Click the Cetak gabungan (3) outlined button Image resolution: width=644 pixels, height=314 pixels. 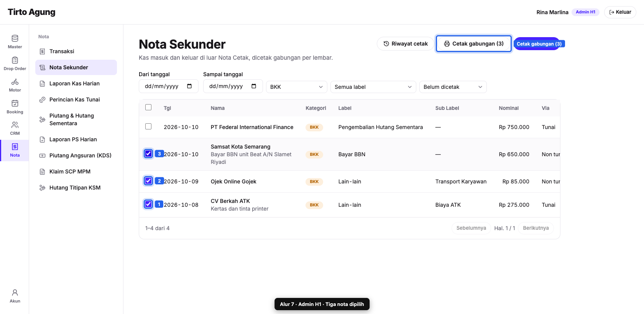coord(474,44)
